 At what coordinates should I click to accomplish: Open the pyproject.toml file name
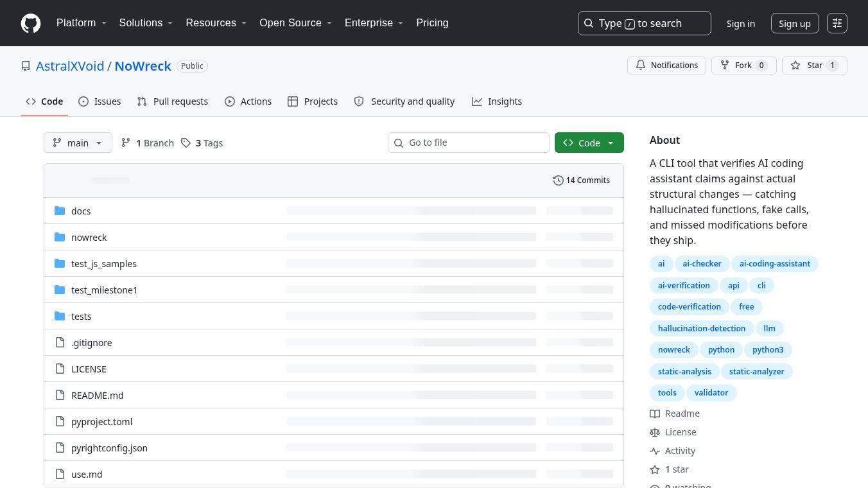coord(101,421)
